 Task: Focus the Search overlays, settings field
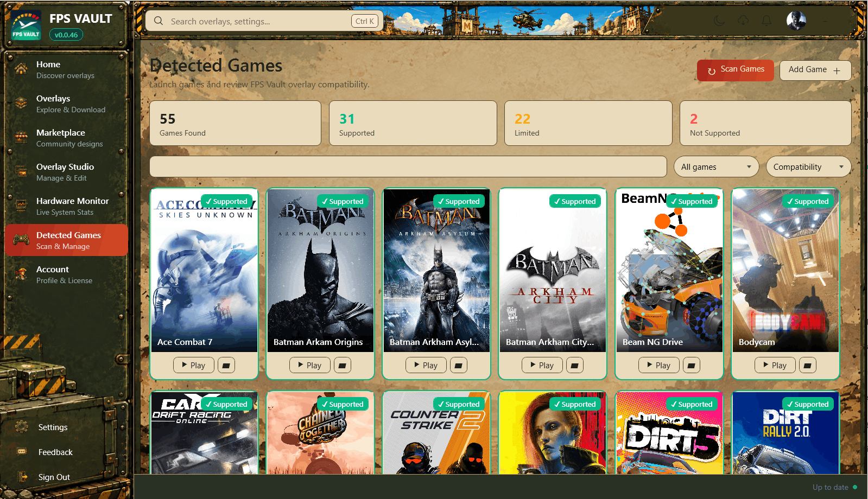click(264, 21)
